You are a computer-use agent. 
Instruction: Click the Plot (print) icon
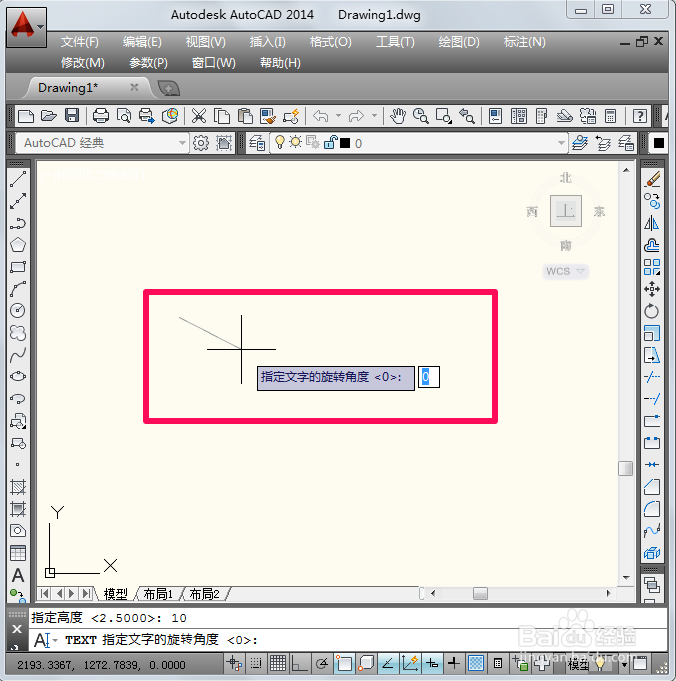point(101,116)
